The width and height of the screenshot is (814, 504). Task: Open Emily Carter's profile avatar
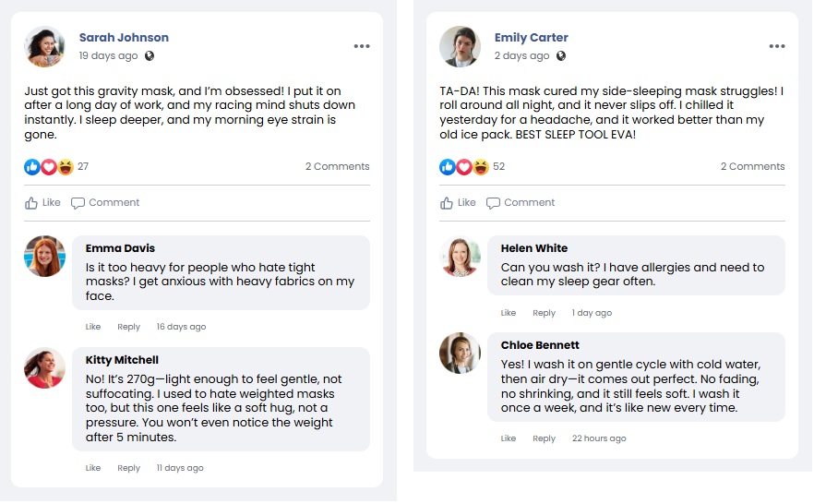click(x=460, y=47)
